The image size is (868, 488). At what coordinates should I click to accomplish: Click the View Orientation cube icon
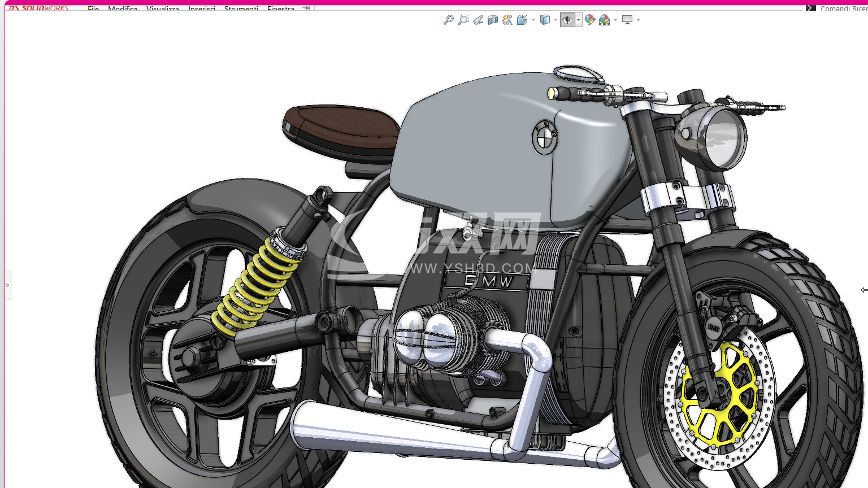(x=522, y=20)
